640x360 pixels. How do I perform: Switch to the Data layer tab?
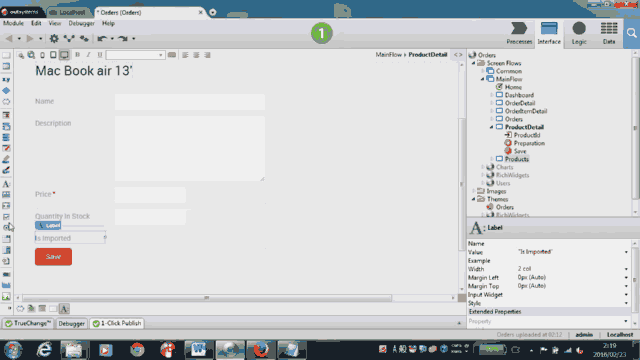609,33
